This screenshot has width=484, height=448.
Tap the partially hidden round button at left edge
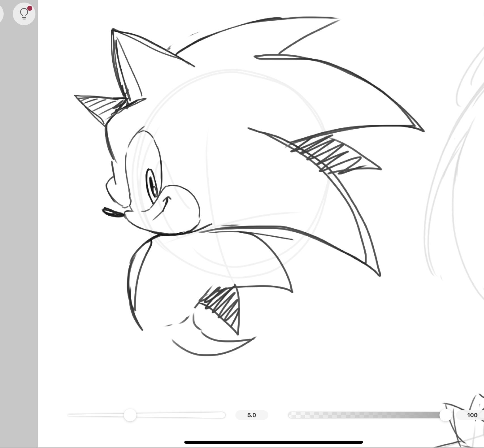tap(1, 14)
